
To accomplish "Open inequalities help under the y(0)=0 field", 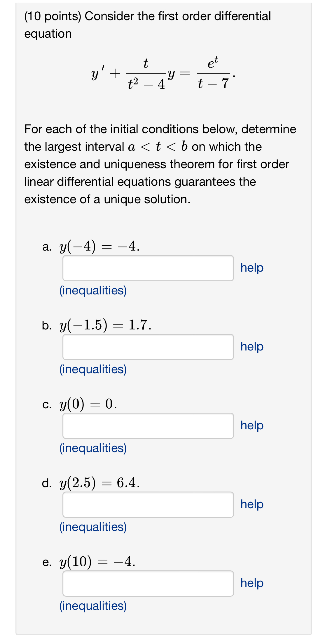I will click(x=93, y=449).
